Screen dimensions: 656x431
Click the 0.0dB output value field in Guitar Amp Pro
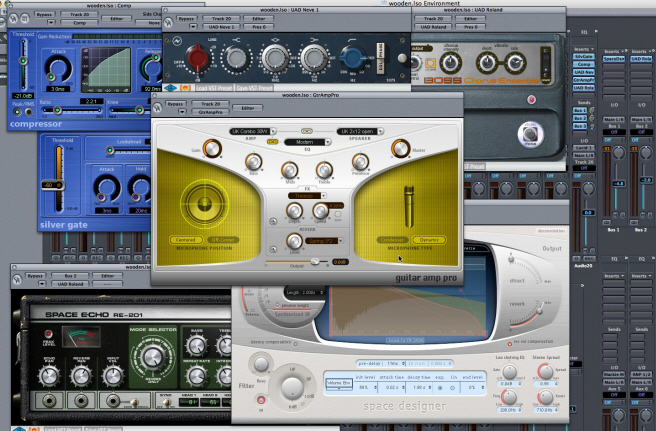click(x=340, y=262)
